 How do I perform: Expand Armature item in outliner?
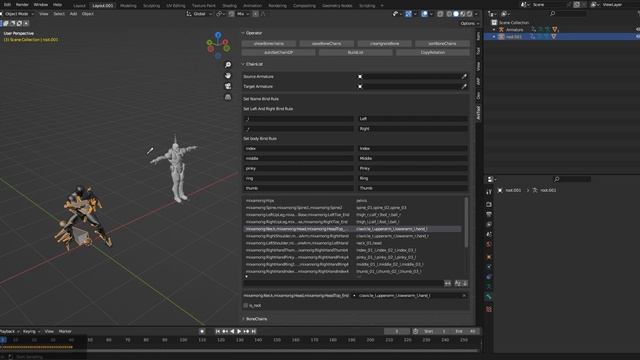[494, 29]
